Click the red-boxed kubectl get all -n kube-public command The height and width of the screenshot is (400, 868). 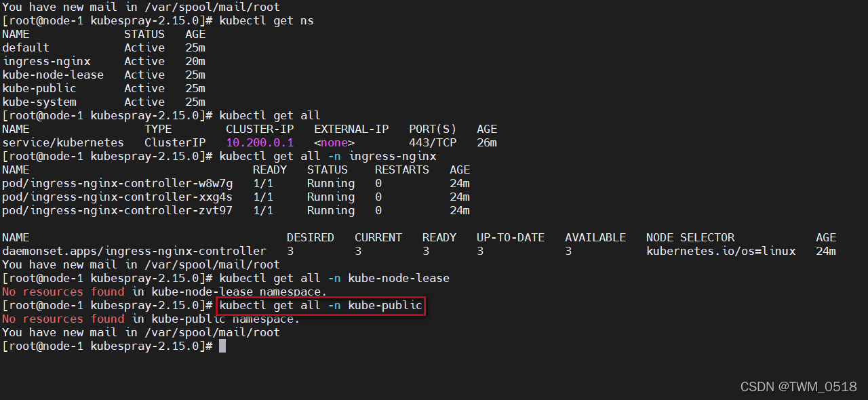320,306
